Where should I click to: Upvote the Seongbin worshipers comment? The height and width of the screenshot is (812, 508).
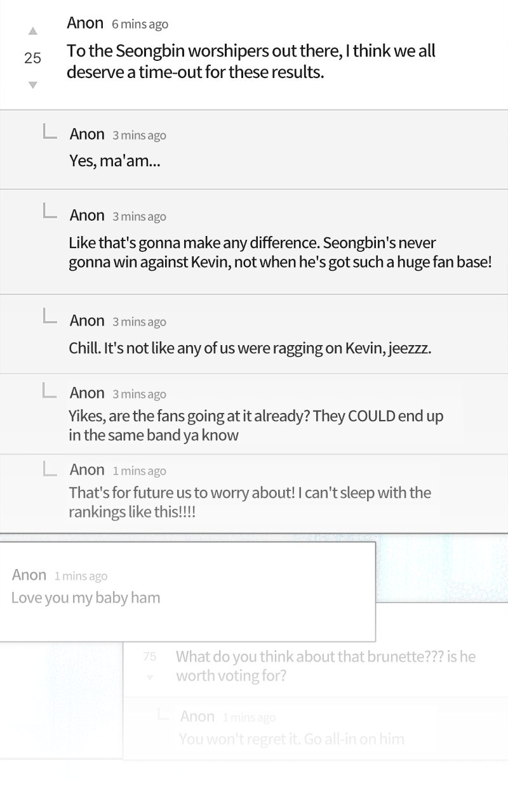[x=33, y=31]
